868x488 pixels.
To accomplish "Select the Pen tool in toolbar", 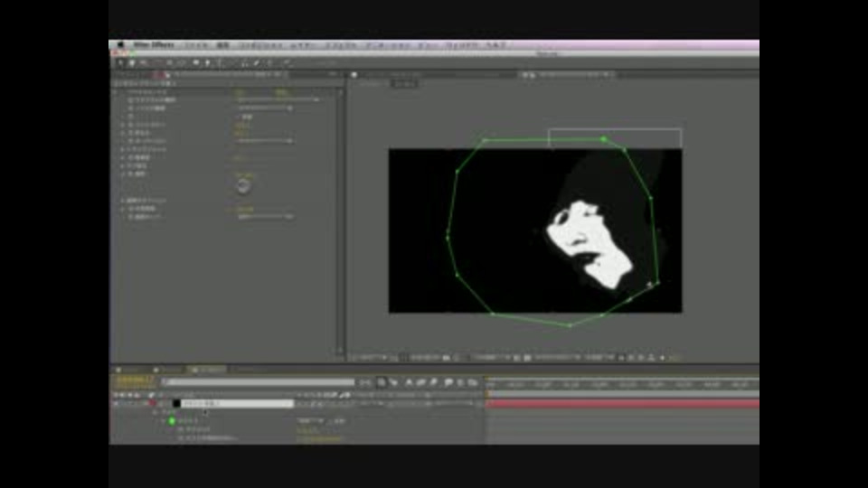I will (x=207, y=62).
